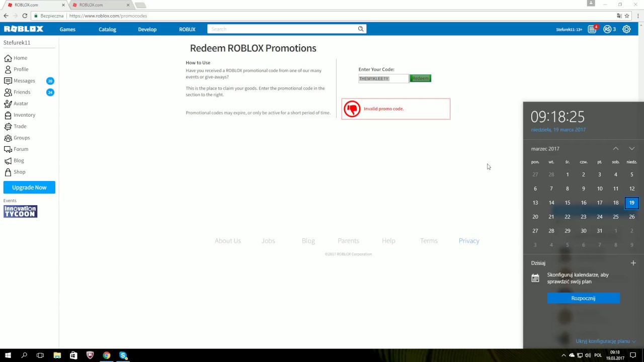Screen dimensions: 644x362
Task: Go back with the browser back arrow
Action: point(6,16)
